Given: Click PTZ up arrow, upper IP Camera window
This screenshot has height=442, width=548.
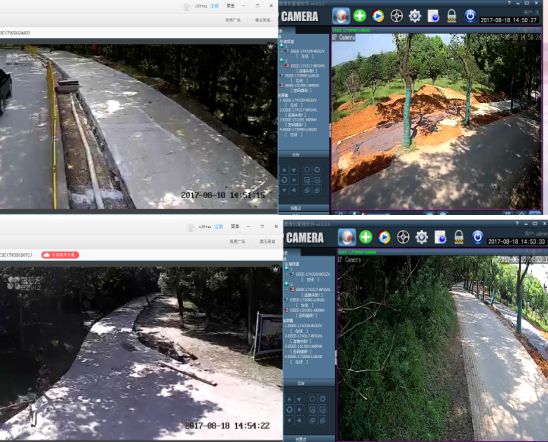Looking at the screenshot, I should [x=284, y=170].
